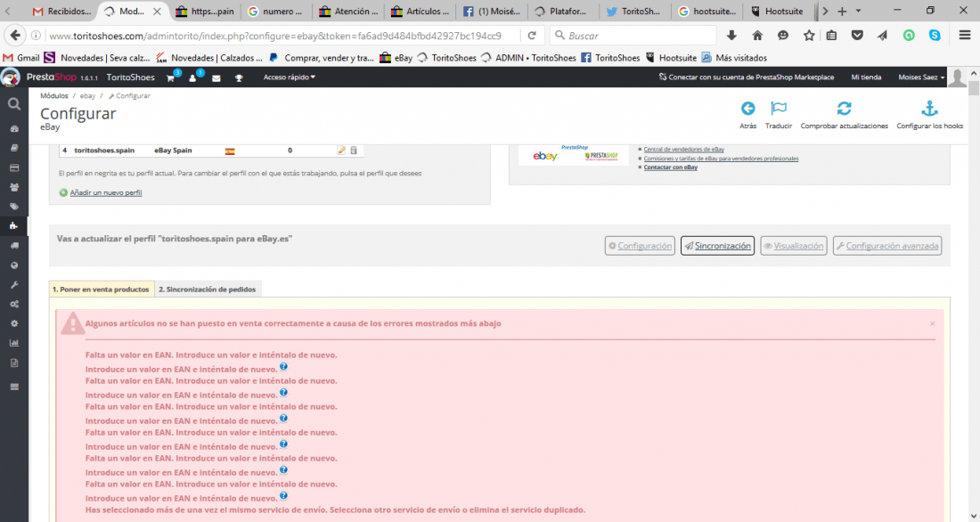Image resolution: width=980 pixels, height=522 pixels.
Task: Delete the toritoshoes.spain profile with the trash icon
Action: [353, 150]
